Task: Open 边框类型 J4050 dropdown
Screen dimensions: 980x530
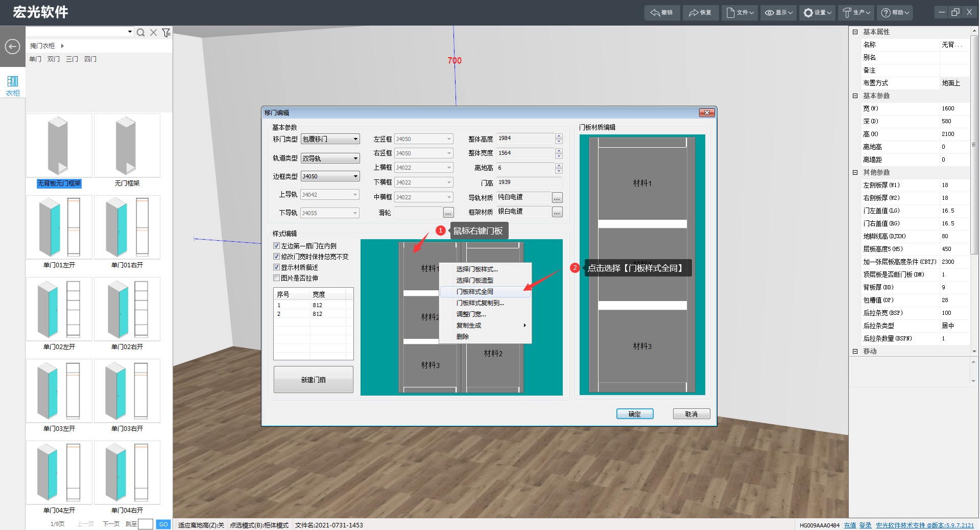Action: pyautogui.click(x=330, y=176)
